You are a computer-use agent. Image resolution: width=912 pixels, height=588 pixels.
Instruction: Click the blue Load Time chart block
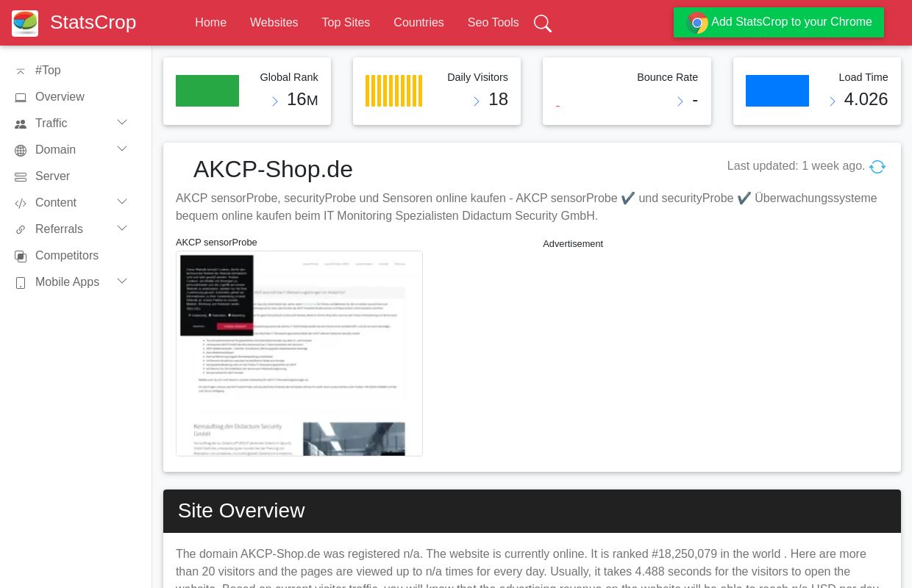[777, 90]
